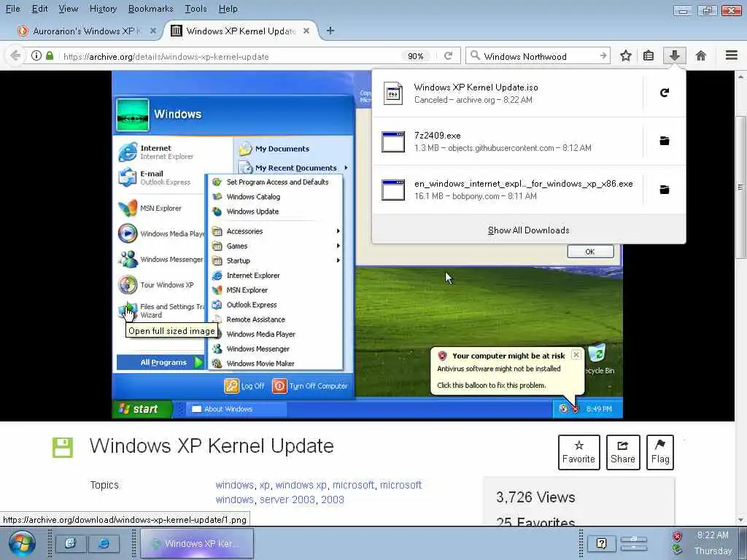Close the Aurorarion's Windows XP tab
The height and width of the screenshot is (560, 747).
pyautogui.click(x=153, y=31)
